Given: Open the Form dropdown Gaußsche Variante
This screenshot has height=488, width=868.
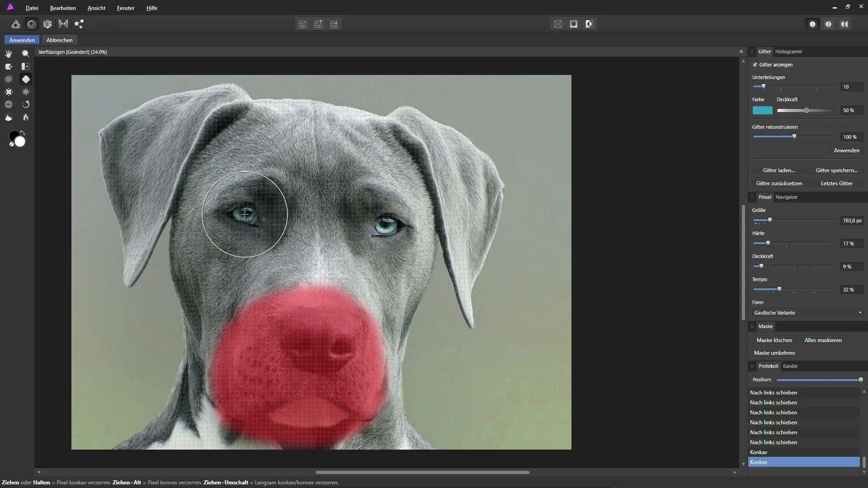Looking at the screenshot, I should 808,313.
